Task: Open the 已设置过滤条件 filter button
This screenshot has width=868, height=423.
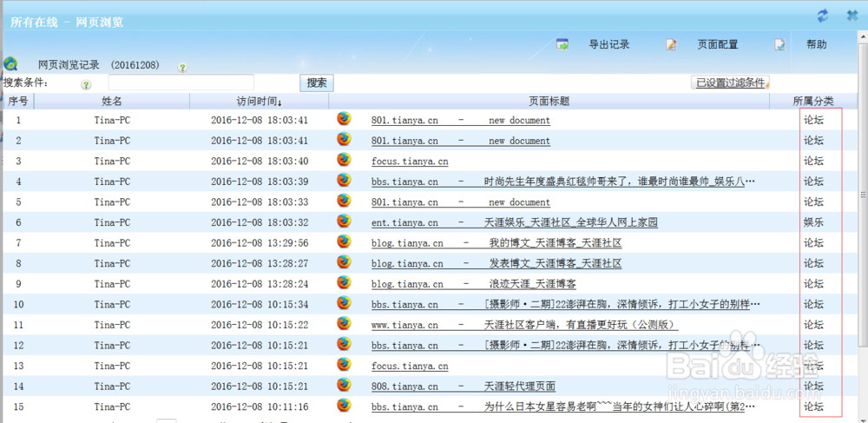Action: pos(731,83)
